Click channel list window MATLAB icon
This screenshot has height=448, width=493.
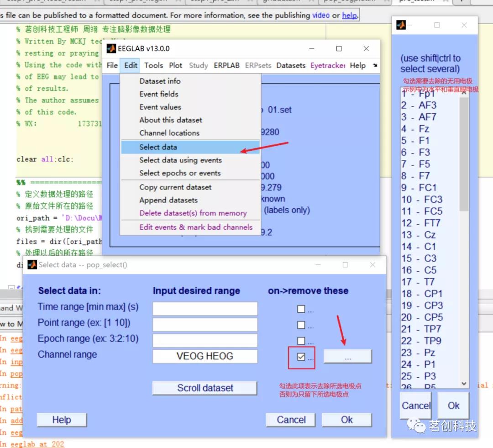click(401, 25)
